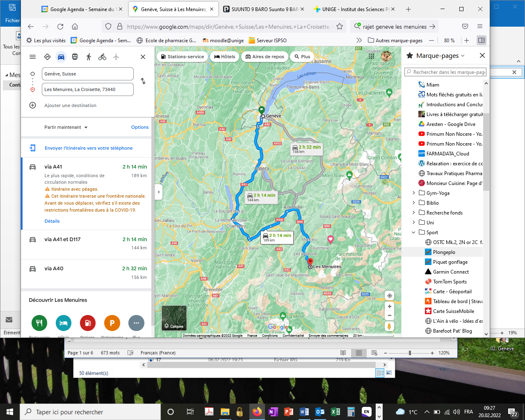The height and width of the screenshot is (420, 525).
Task: Show gas stations in Les Menuires
Action: [x=88, y=323]
